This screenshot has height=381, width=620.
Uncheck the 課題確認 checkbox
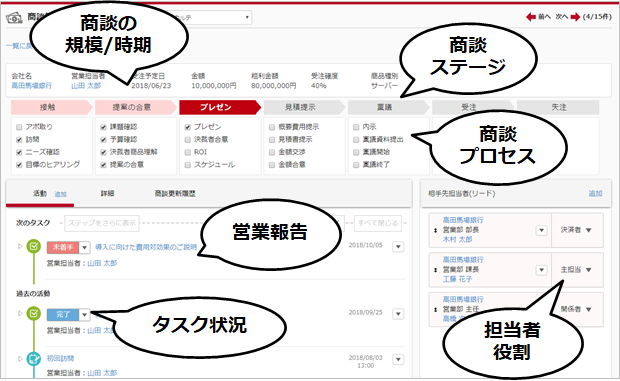click(x=103, y=127)
